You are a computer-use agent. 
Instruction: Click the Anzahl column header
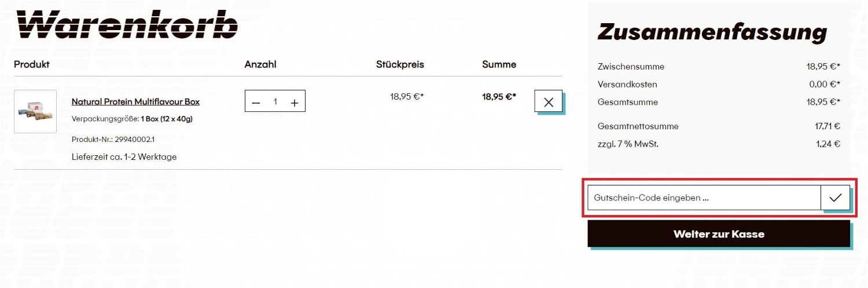pos(260,64)
